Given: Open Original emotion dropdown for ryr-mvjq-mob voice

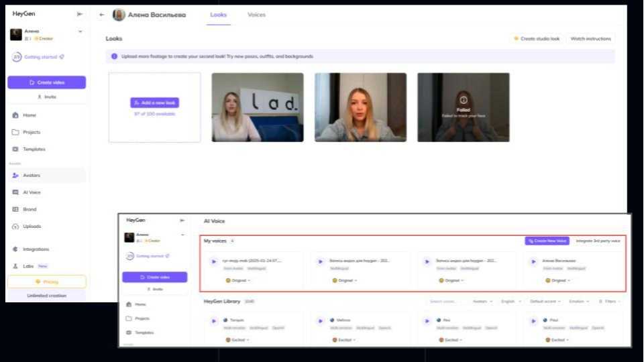Looking at the screenshot, I should coord(238,280).
